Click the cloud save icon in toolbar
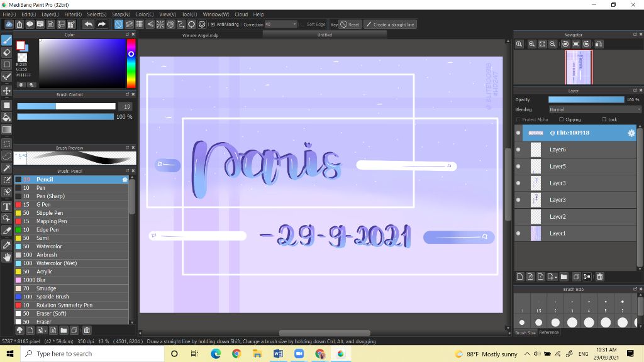 (9, 25)
